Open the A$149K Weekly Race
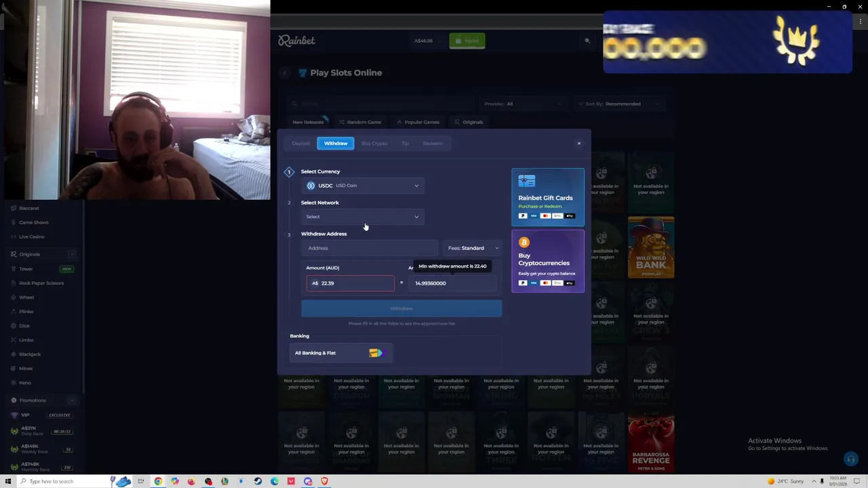 point(41,449)
